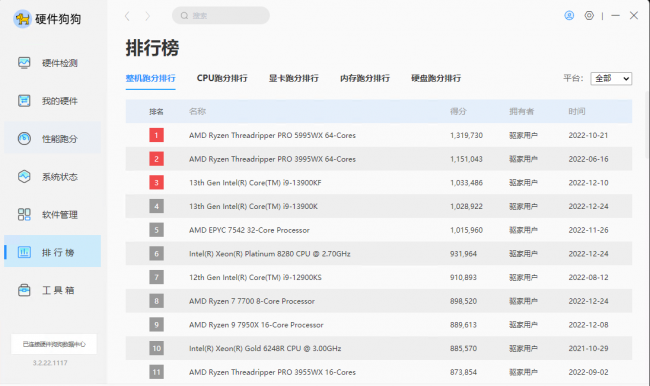
Task: Click rank 8 gray badge
Action: [156, 301]
